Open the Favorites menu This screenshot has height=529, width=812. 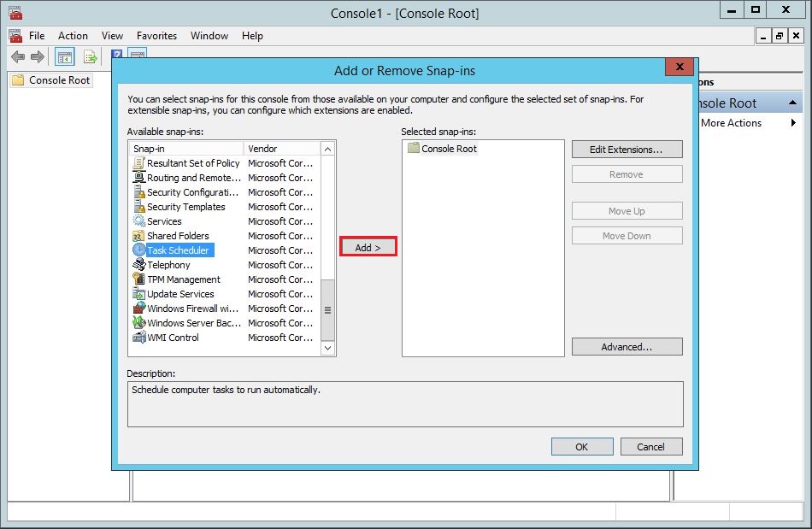[x=157, y=36]
